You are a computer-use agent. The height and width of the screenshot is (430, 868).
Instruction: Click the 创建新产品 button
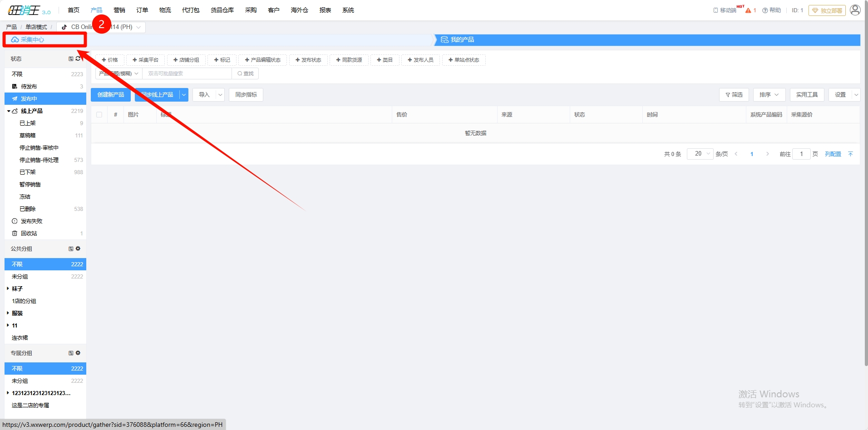pos(111,95)
